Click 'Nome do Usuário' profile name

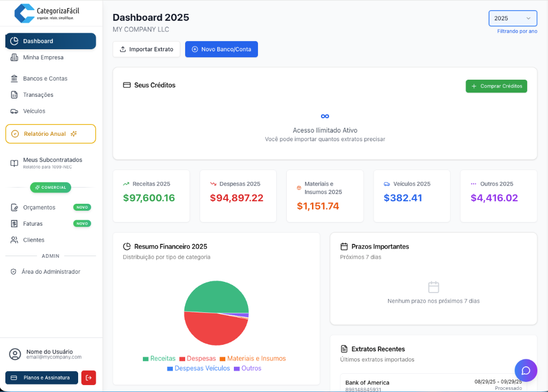(x=50, y=352)
